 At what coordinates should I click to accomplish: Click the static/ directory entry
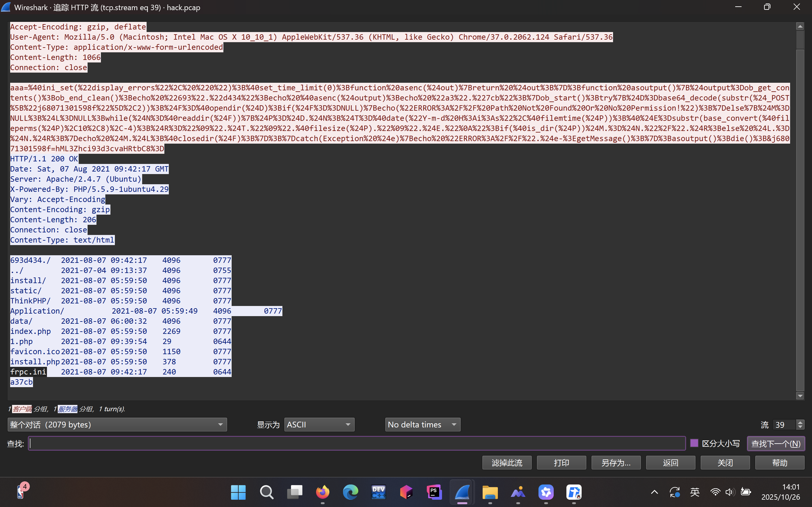[x=26, y=291]
